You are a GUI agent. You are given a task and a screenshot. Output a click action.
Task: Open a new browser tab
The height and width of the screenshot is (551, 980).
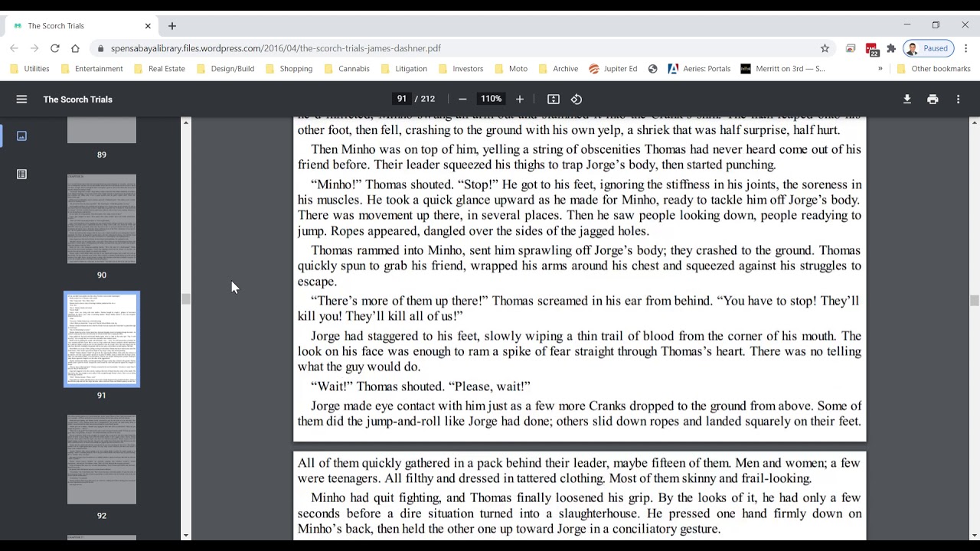click(172, 26)
